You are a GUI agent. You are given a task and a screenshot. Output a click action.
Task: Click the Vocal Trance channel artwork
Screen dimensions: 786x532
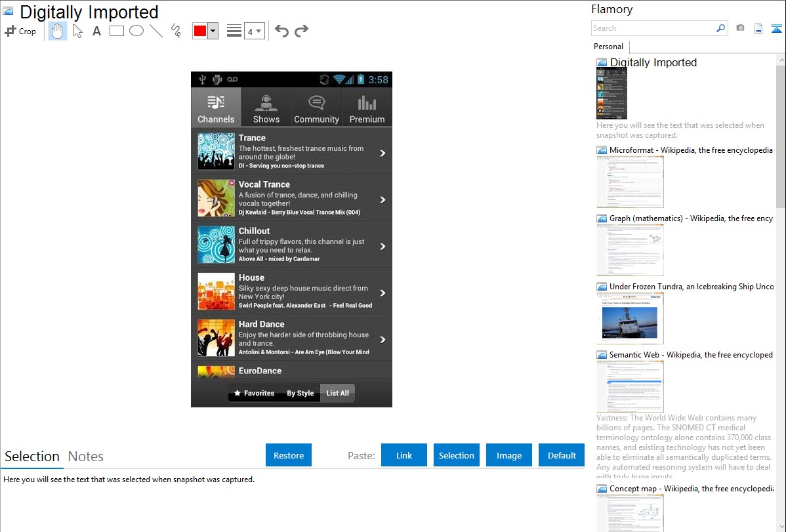216,198
